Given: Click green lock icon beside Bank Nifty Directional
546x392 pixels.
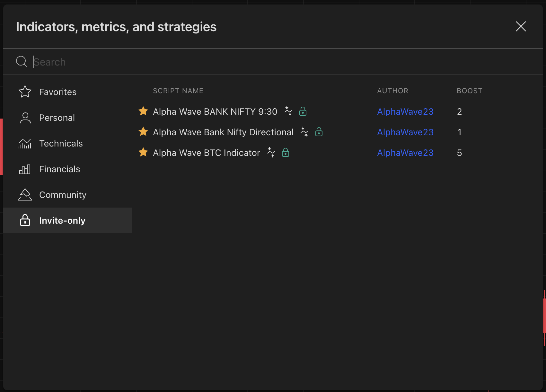Looking at the screenshot, I should point(319,132).
